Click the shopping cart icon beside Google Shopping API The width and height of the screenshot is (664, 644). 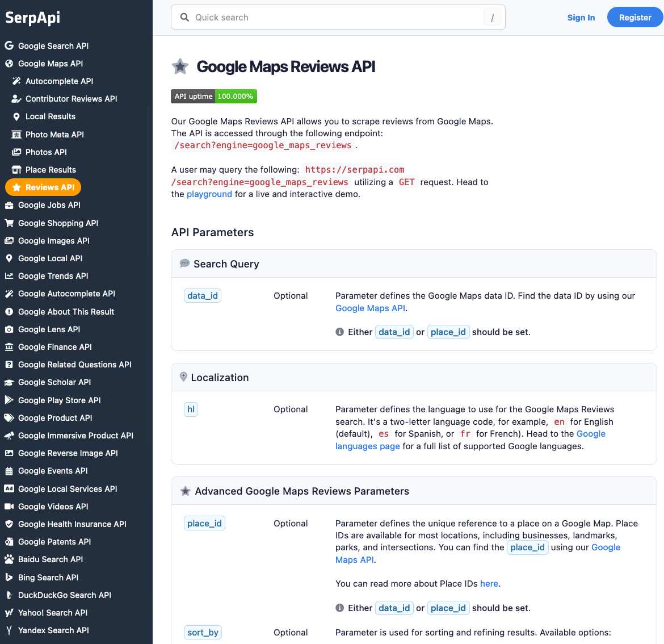point(9,223)
